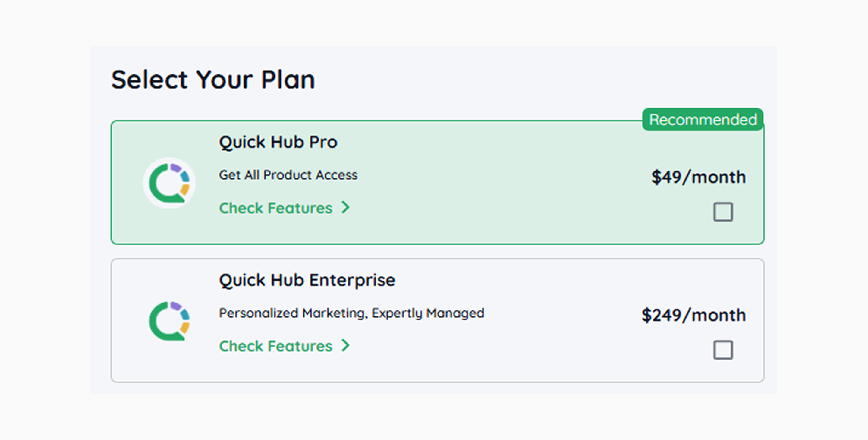The width and height of the screenshot is (868, 440).
Task: Click the Quick Hub Pro plan title
Action: tap(278, 142)
